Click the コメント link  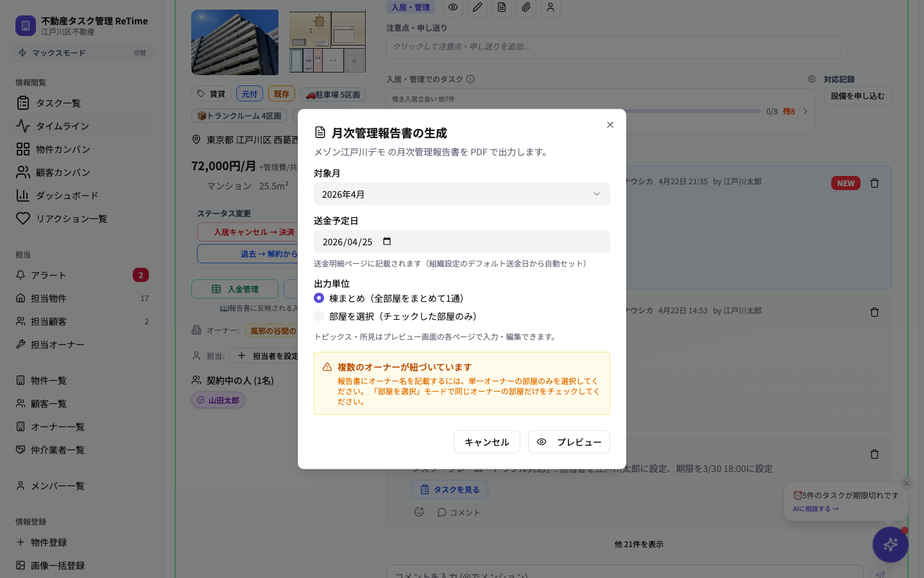coord(459,512)
